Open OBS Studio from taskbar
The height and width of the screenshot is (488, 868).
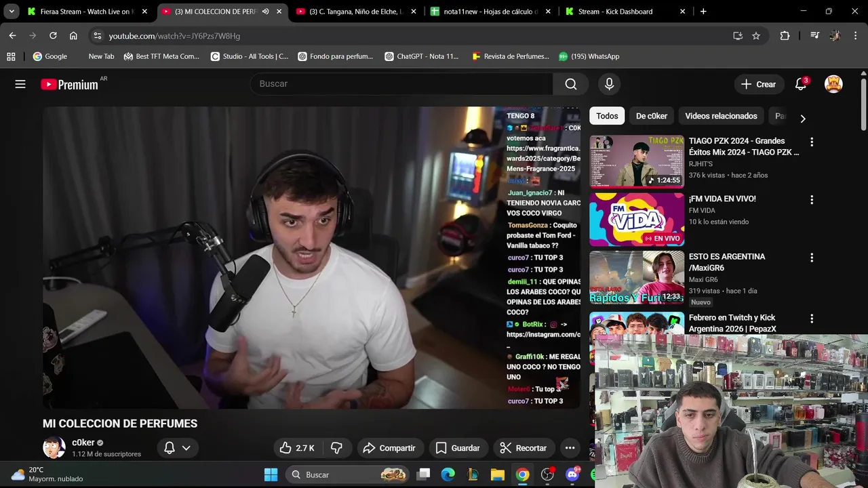click(x=547, y=474)
